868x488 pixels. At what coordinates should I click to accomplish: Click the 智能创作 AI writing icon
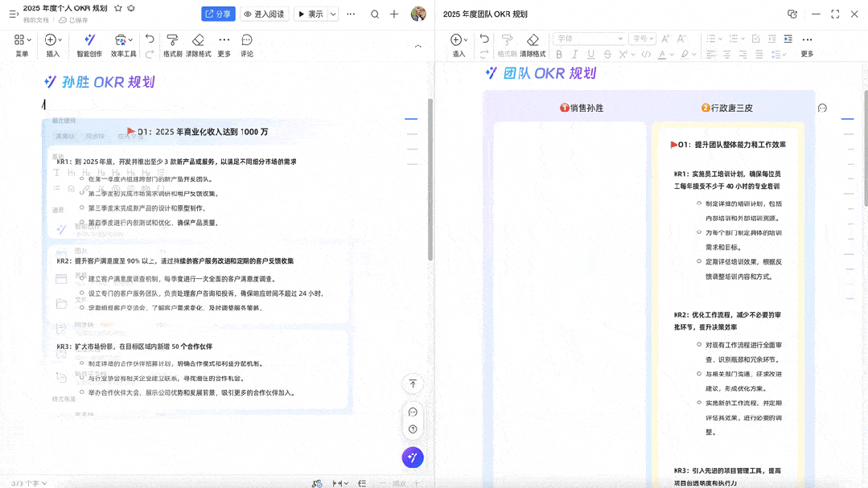pos(89,40)
